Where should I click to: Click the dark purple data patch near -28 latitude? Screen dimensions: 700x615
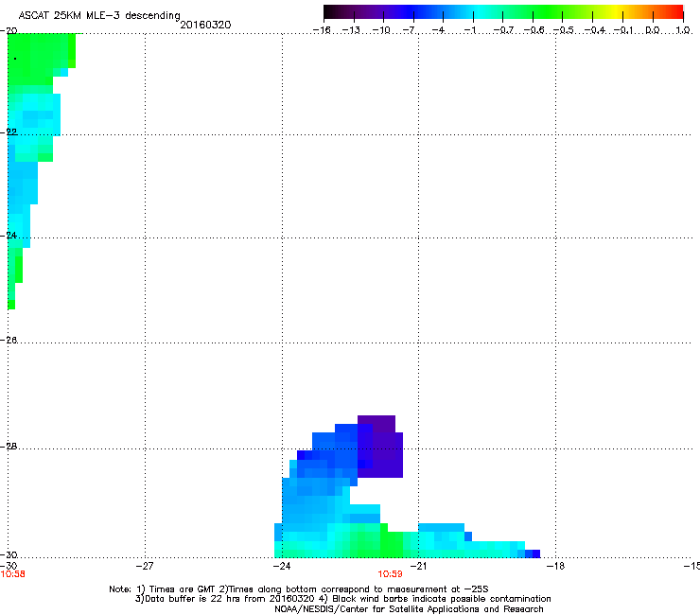381,447
